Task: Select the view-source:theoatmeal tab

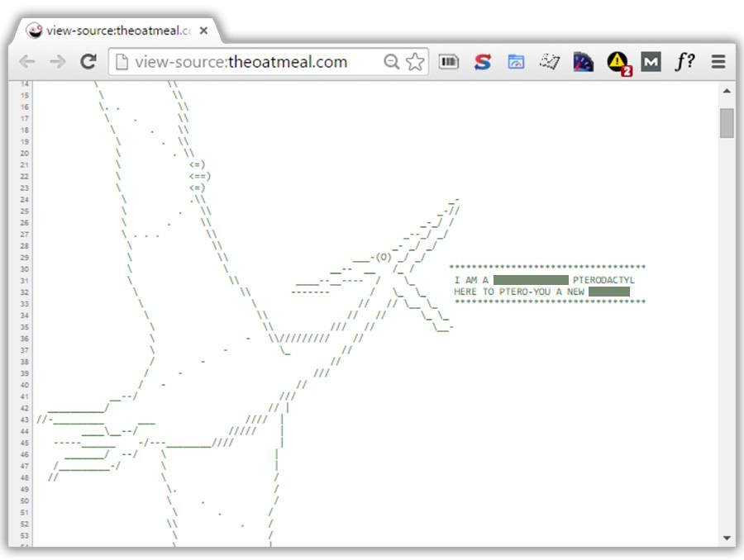Action: pyautogui.click(x=117, y=31)
